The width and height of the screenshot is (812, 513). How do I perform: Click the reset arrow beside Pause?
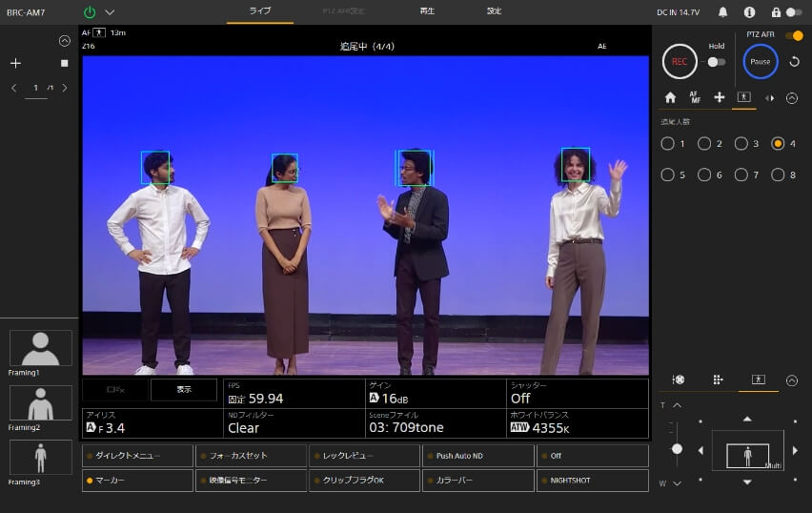coord(794,61)
